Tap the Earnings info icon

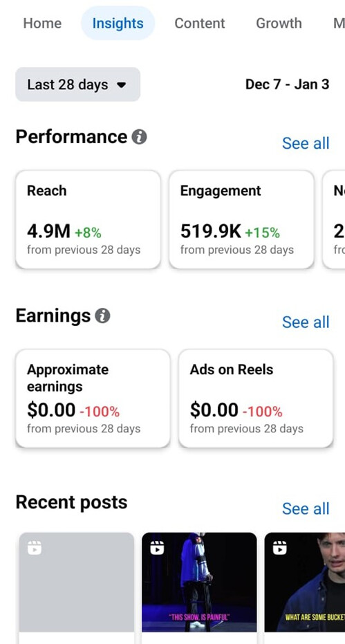(103, 316)
